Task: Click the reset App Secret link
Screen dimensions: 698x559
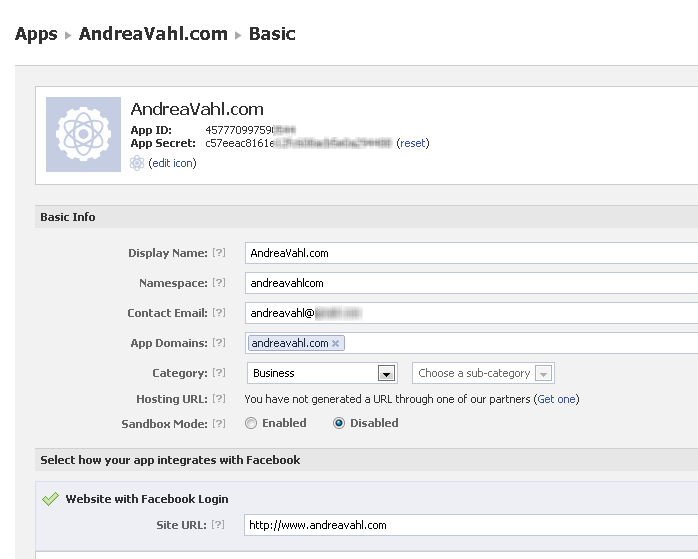Action: pyautogui.click(x=413, y=143)
